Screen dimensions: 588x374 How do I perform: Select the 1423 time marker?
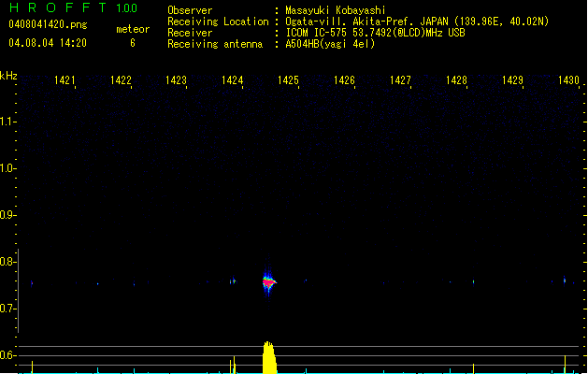click(x=177, y=81)
